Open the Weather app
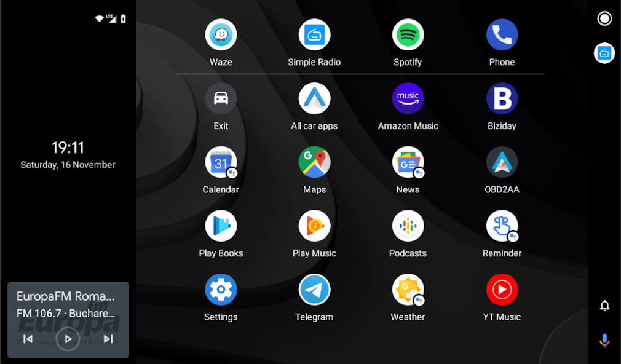Screen dimensions: 621x364 [408, 289]
